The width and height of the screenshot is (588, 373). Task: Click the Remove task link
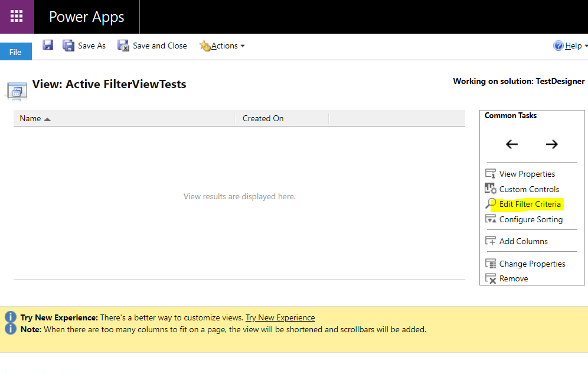[x=514, y=279]
